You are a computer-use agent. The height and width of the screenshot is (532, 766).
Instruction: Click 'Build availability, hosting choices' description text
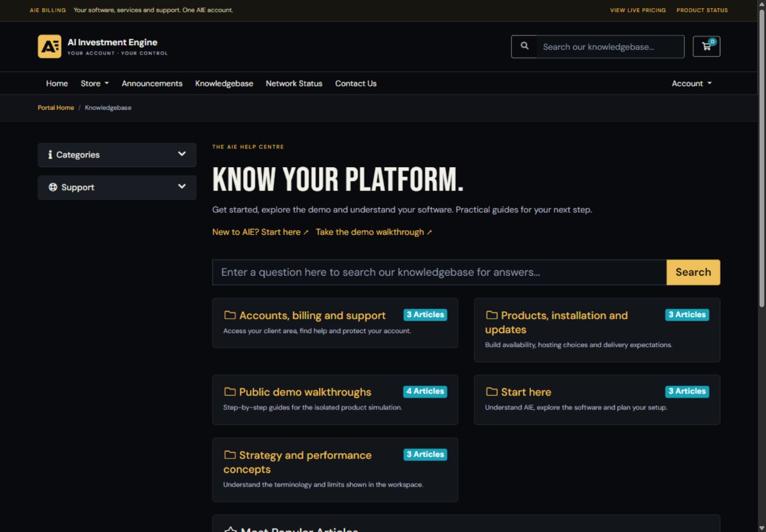point(578,345)
